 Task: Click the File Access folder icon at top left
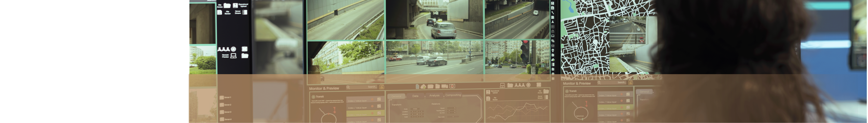point(227,5)
